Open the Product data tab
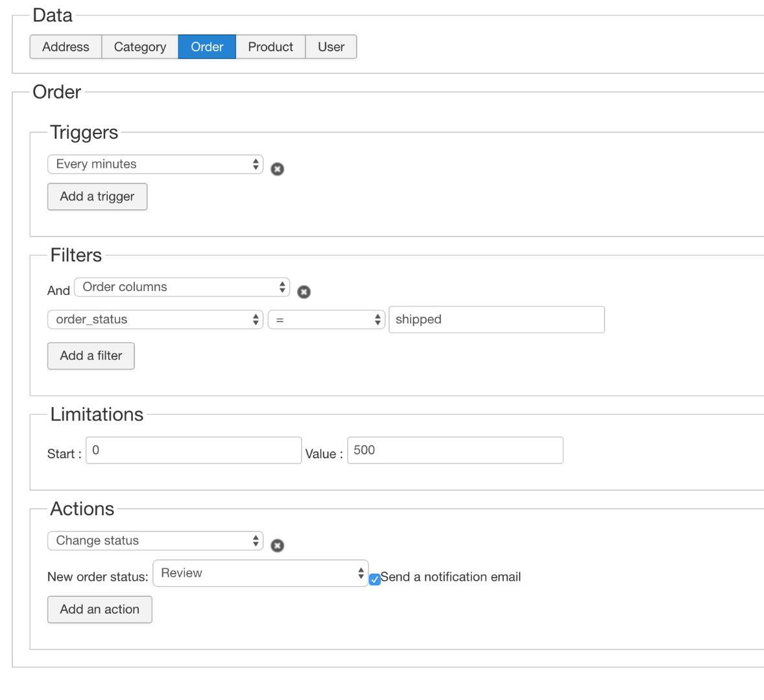Image resolution: width=764 pixels, height=700 pixels. [x=270, y=47]
